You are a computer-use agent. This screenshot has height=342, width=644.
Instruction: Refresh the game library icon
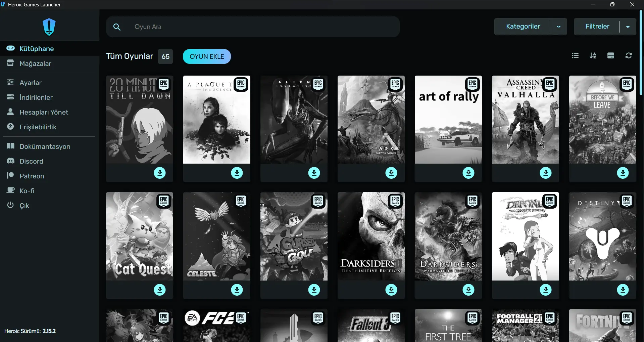[x=629, y=55]
